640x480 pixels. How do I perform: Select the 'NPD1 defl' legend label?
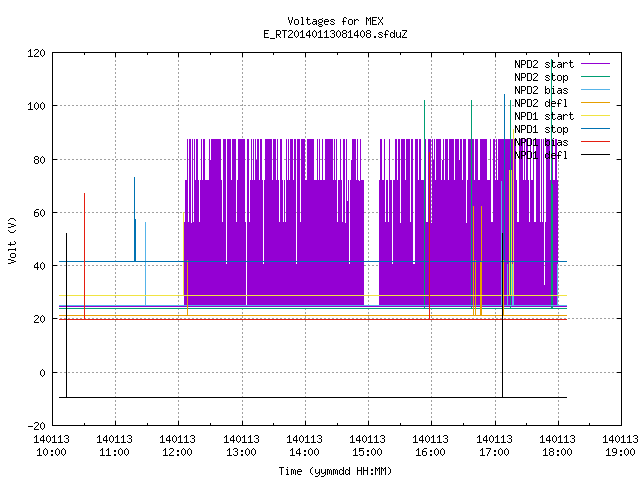click(541, 156)
